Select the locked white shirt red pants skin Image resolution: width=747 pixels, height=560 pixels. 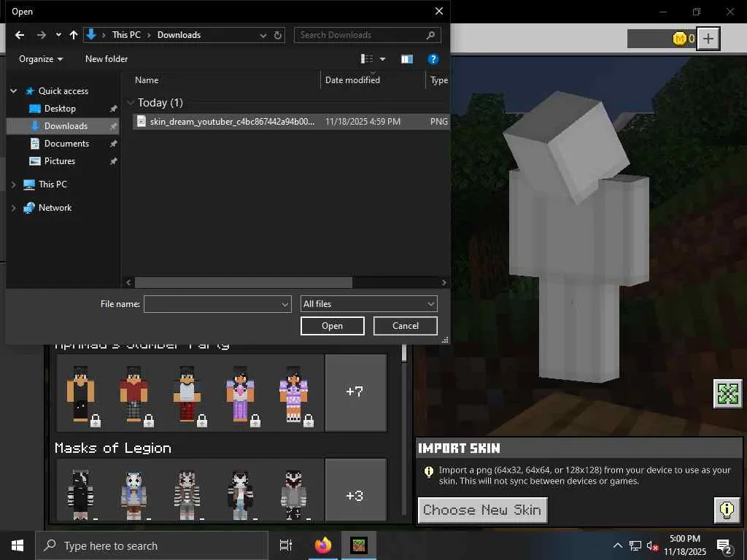point(187,394)
